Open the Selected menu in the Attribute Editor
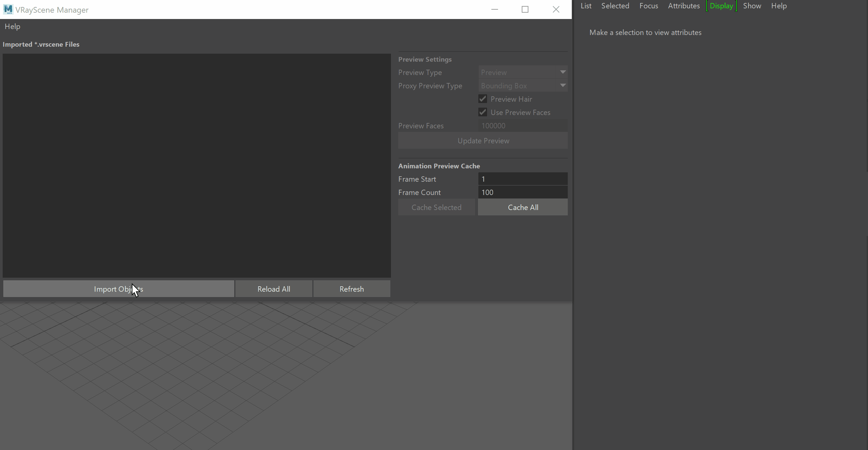 click(615, 6)
